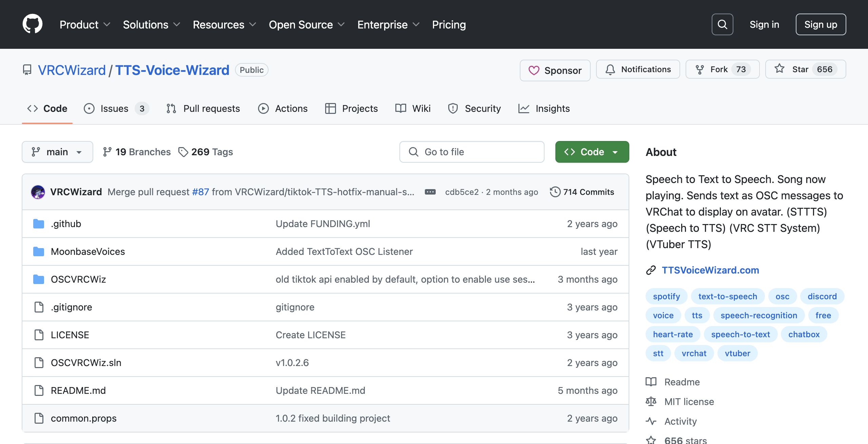Expand the commit message ellipsis icon
The image size is (868, 444).
pos(430,192)
